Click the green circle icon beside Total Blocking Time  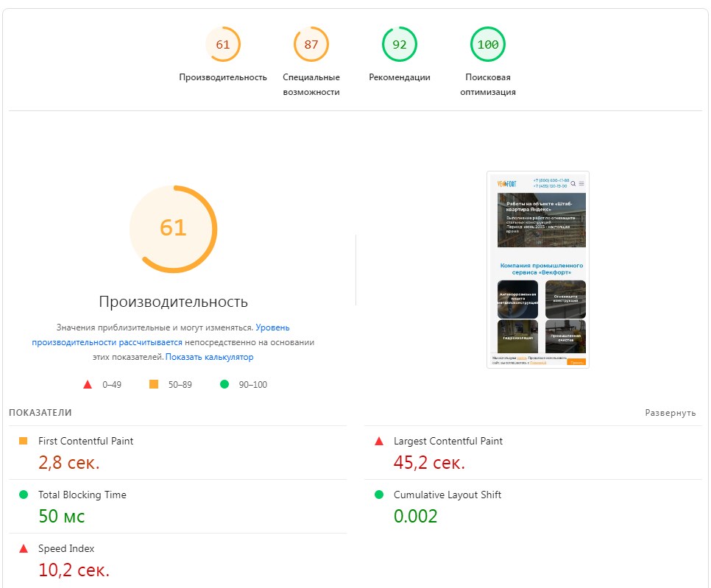click(x=24, y=495)
